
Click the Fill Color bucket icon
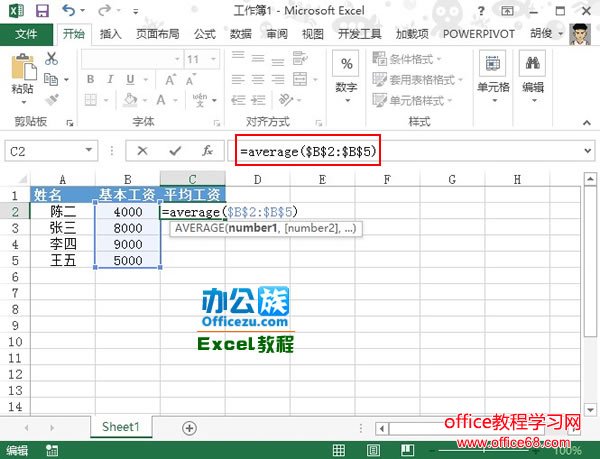[130, 100]
